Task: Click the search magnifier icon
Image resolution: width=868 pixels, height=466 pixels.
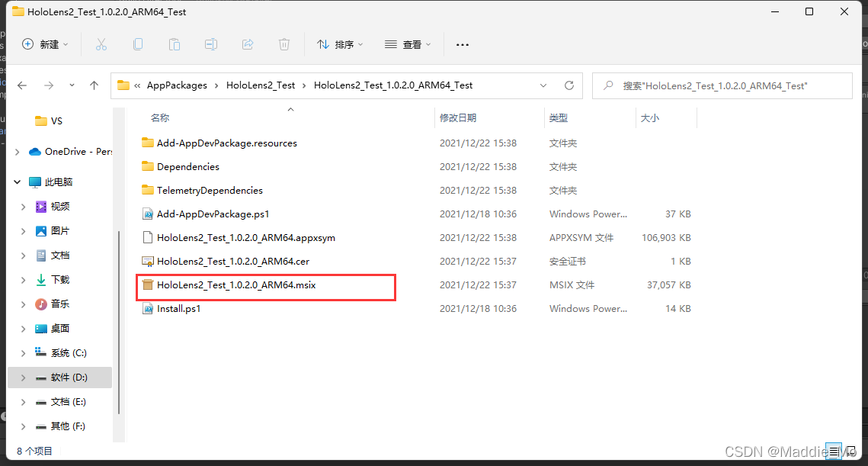Action: pyautogui.click(x=608, y=85)
